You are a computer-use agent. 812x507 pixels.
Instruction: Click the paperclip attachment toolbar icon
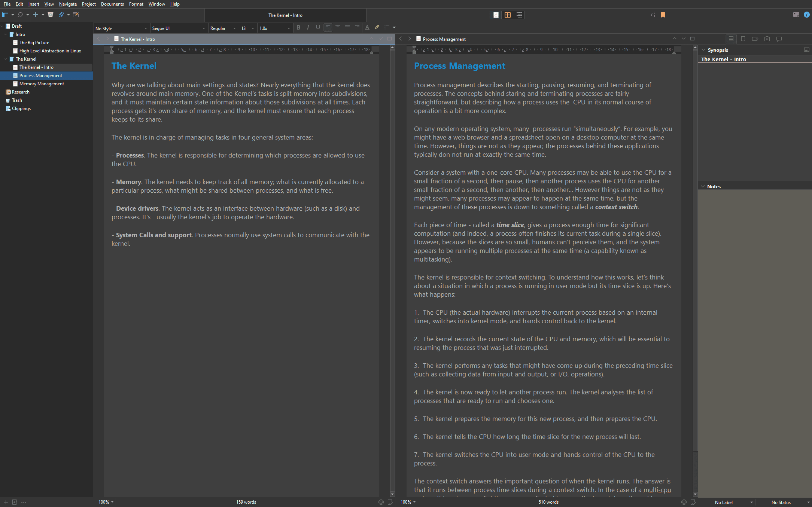click(x=61, y=15)
